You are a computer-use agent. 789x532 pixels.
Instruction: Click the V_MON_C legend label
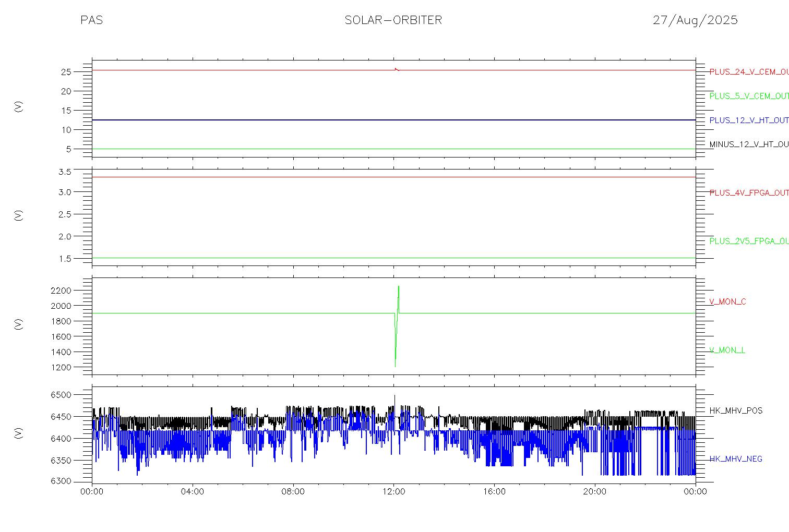(x=727, y=302)
